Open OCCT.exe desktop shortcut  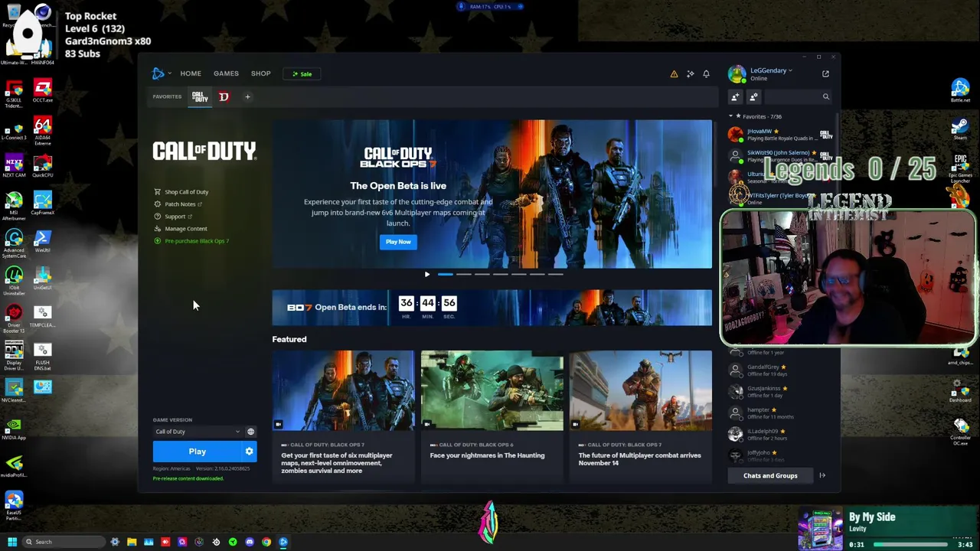click(x=43, y=91)
